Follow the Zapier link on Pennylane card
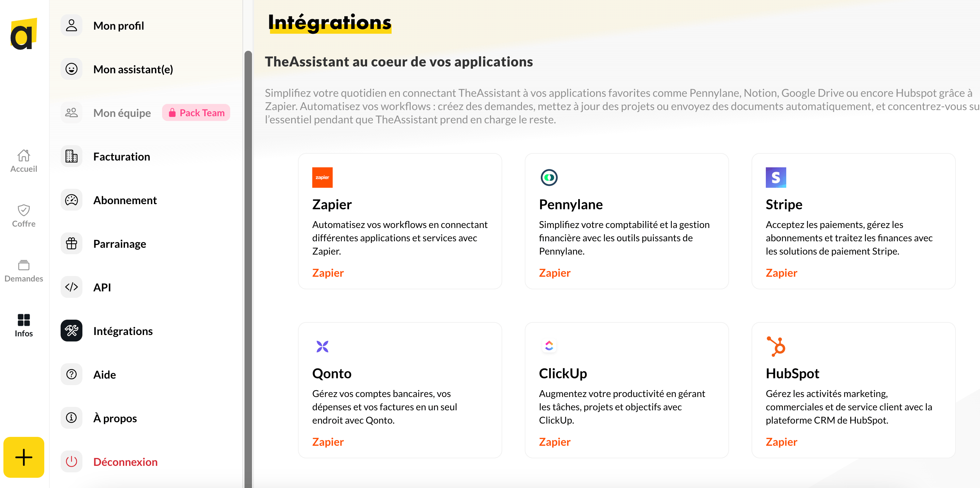 (x=554, y=273)
